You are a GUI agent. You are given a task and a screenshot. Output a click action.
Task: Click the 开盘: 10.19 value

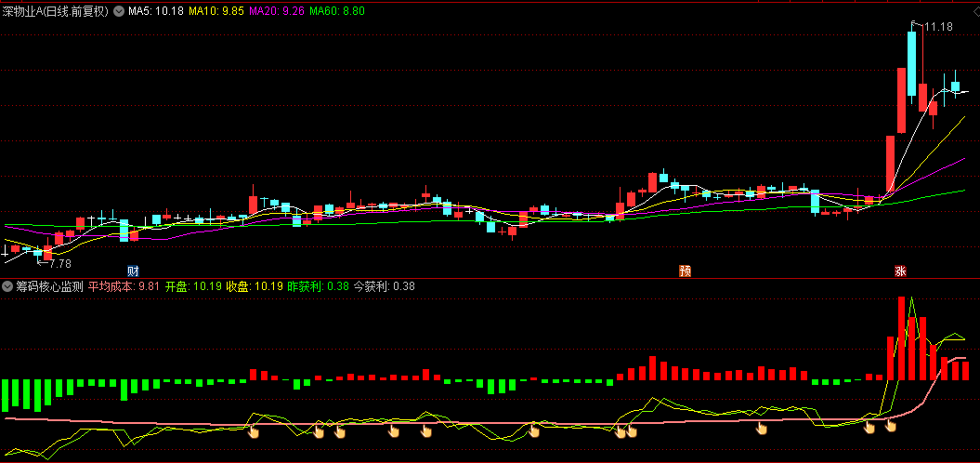click(x=193, y=286)
